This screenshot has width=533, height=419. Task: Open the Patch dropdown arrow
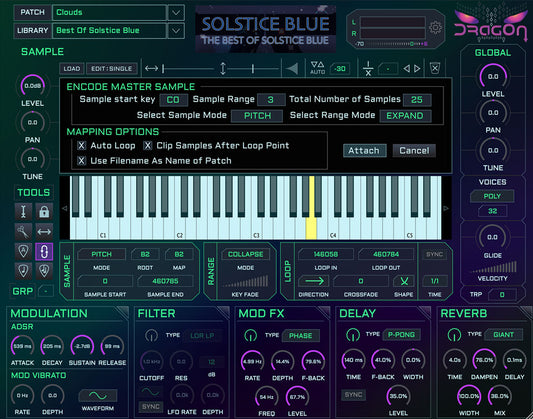(x=176, y=13)
